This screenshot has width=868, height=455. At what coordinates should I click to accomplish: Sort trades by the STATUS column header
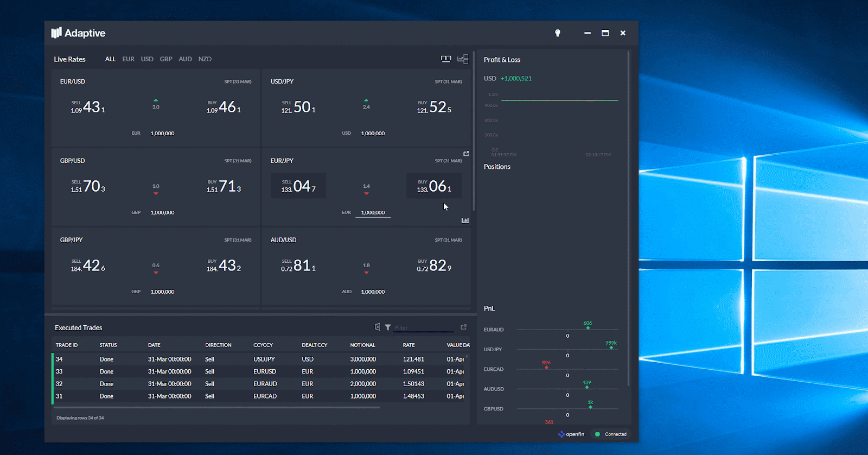(108, 345)
